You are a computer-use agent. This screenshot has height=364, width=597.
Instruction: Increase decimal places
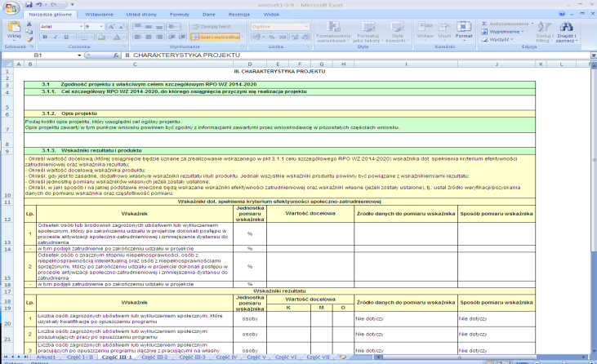[295, 37]
